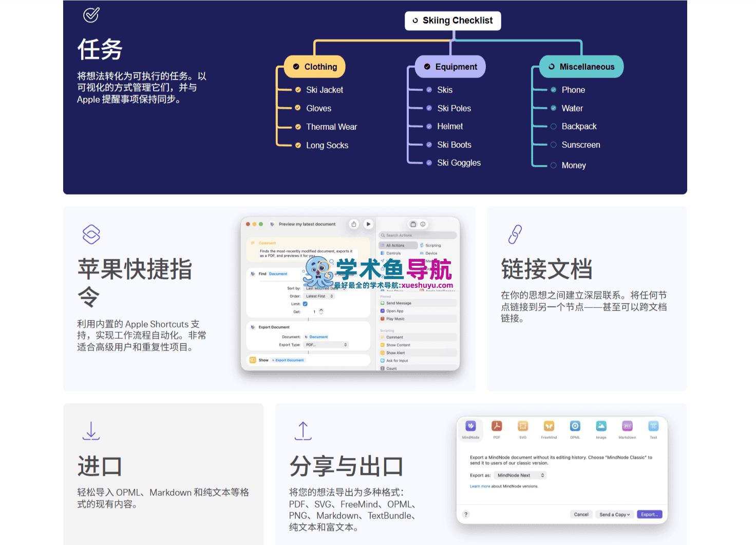Select the purple Equipment node
Screen dimensions: 756x545
pyautogui.click(x=450, y=67)
